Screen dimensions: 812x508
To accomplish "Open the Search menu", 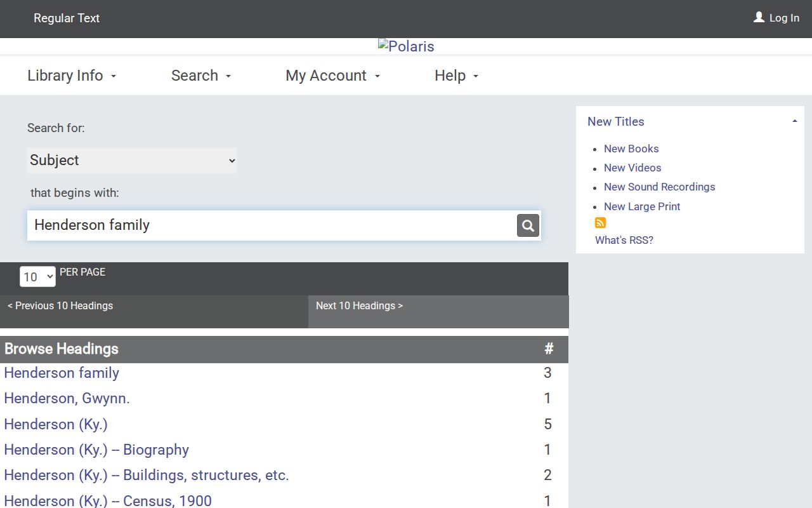I will [x=201, y=76].
